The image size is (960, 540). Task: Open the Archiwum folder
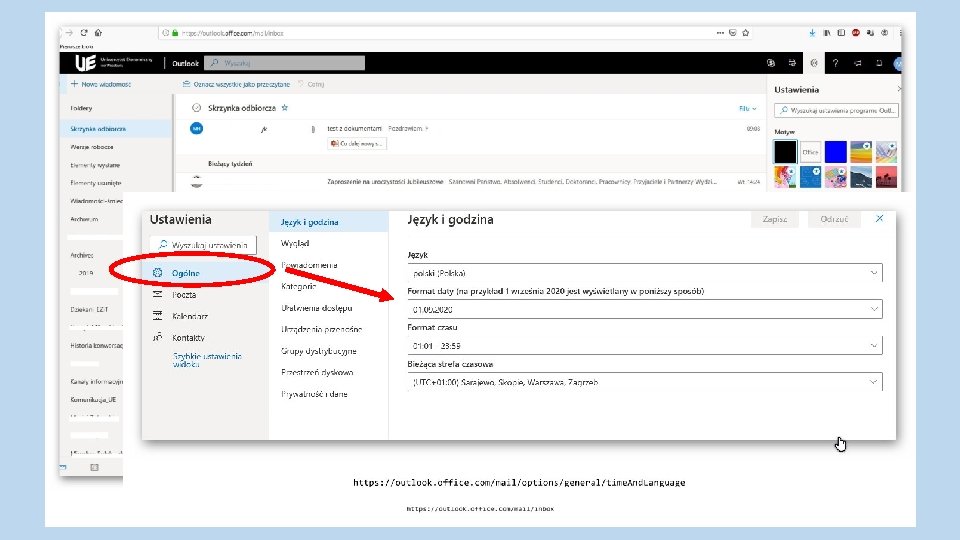[x=84, y=219]
